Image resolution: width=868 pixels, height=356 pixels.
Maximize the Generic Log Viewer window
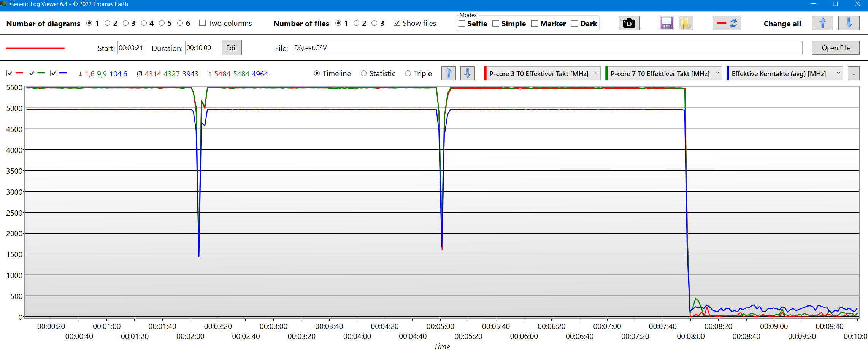point(835,4)
